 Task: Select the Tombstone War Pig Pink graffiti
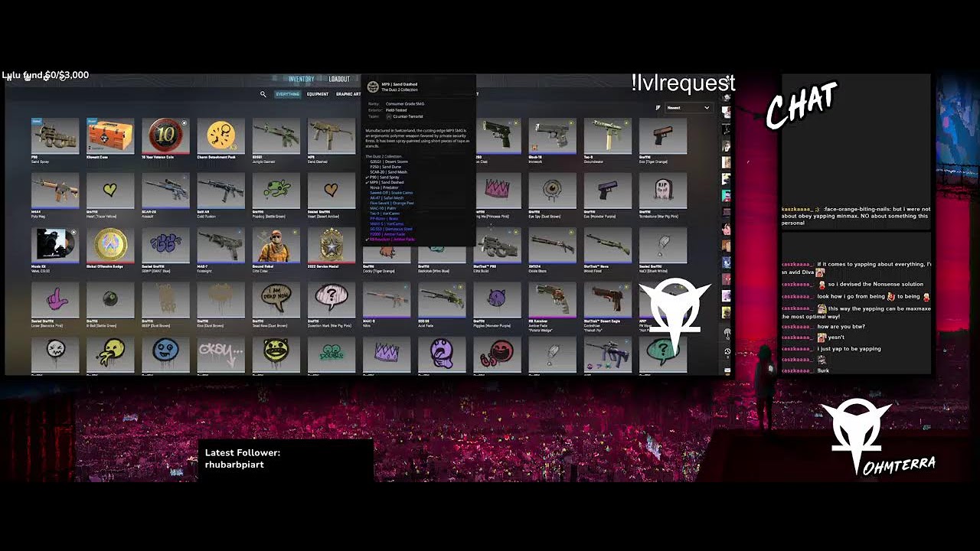(662, 191)
